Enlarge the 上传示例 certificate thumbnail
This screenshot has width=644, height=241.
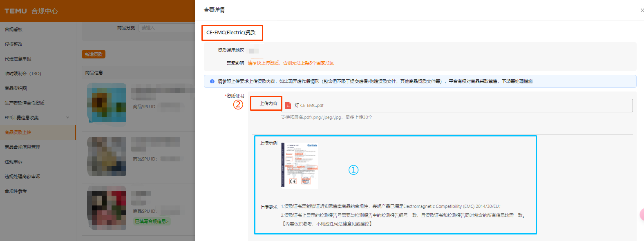click(x=299, y=165)
